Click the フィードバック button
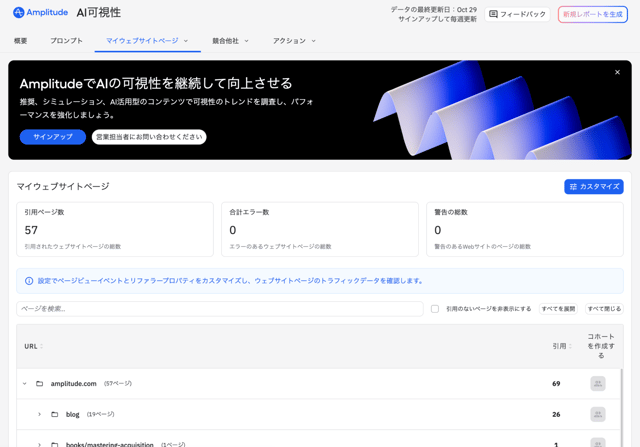640x447 pixels. [517, 14]
